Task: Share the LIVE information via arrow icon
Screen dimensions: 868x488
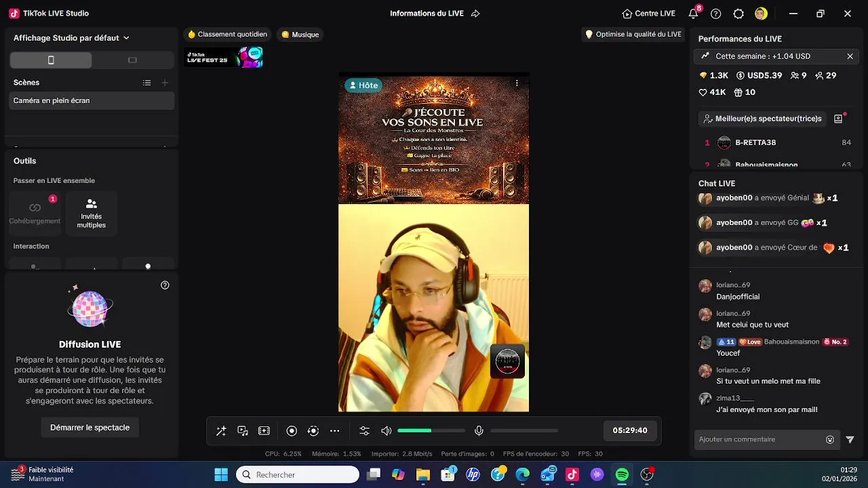Action: pyautogui.click(x=475, y=14)
